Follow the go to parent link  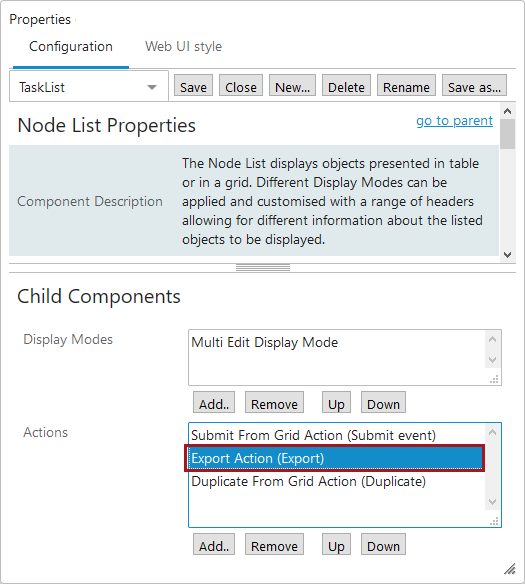click(x=455, y=120)
